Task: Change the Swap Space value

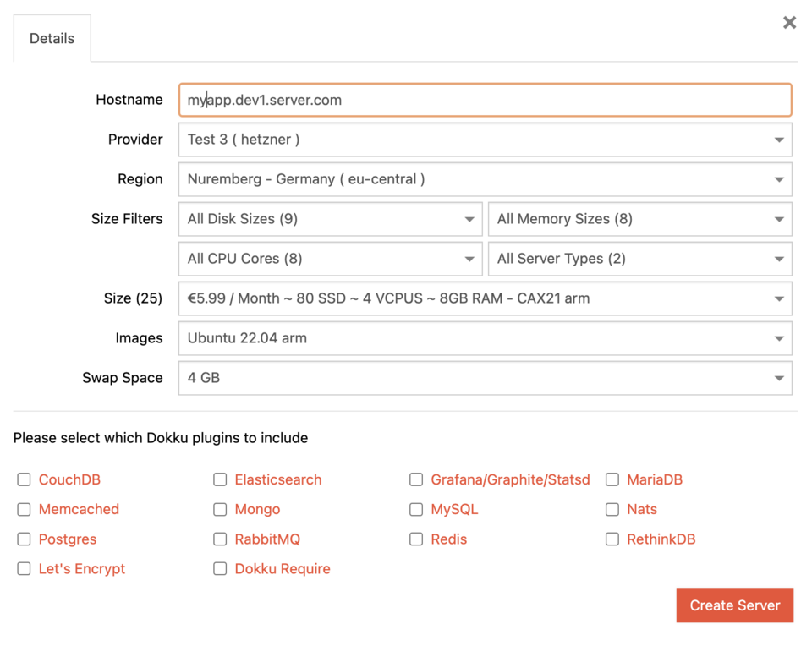Action: [486, 378]
